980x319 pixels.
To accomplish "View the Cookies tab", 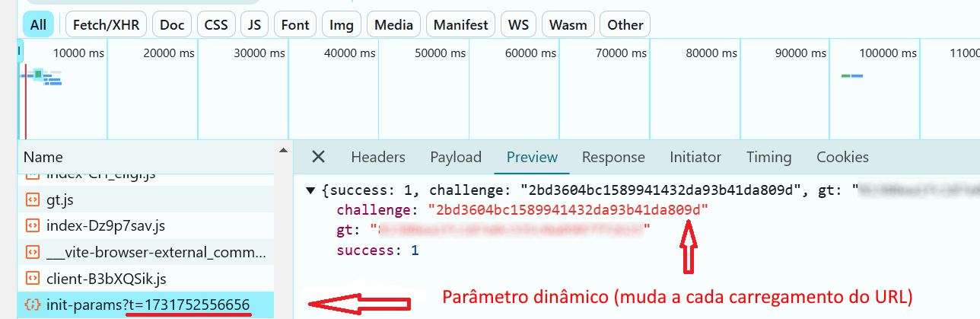I will (x=842, y=157).
